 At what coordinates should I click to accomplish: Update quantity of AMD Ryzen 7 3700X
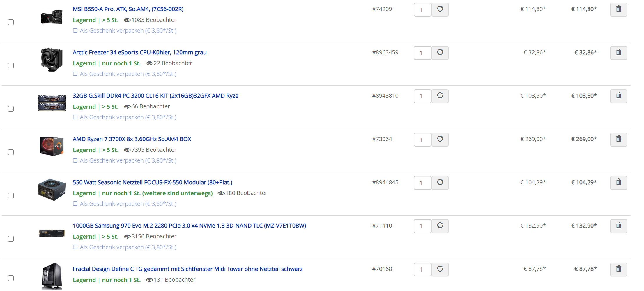click(x=440, y=139)
